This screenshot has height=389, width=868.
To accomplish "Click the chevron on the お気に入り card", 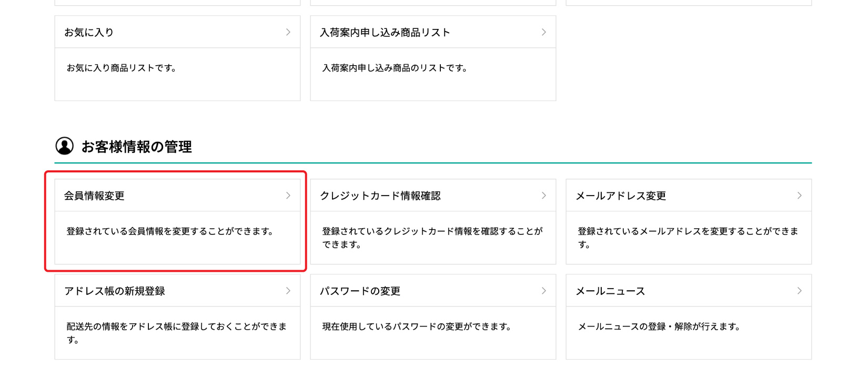I will [x=288, y=32].
